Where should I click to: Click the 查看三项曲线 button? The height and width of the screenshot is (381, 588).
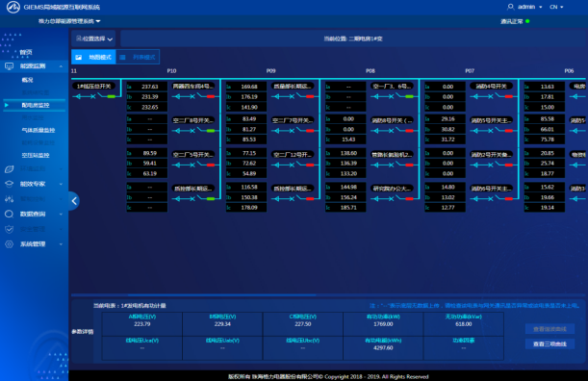coord(550,343)
